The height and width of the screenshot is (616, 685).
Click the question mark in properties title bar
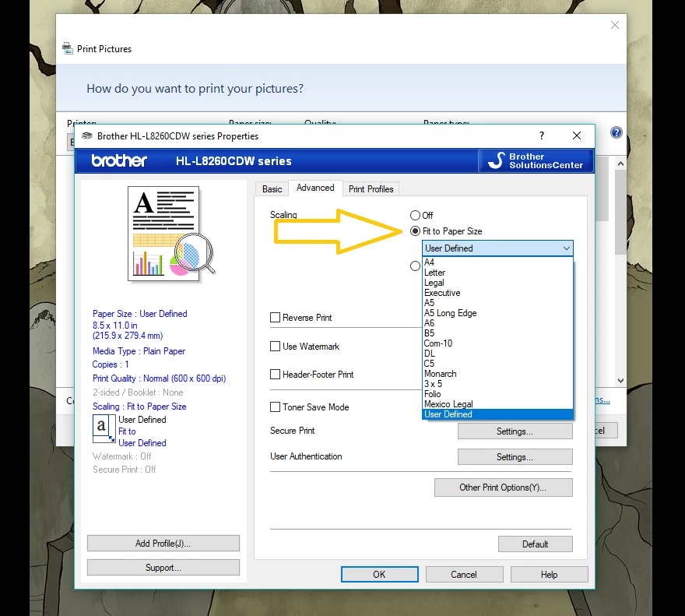(542, 136)
